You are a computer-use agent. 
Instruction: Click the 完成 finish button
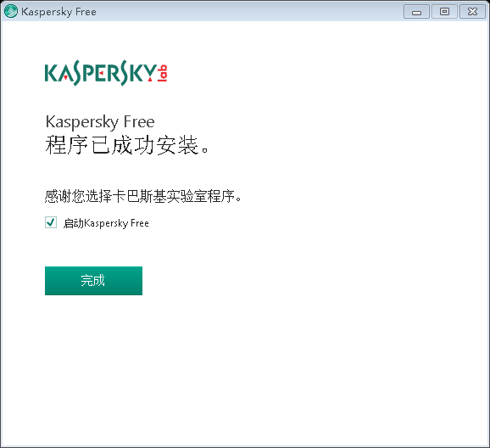pyautogui.click(x=93, y=281)
